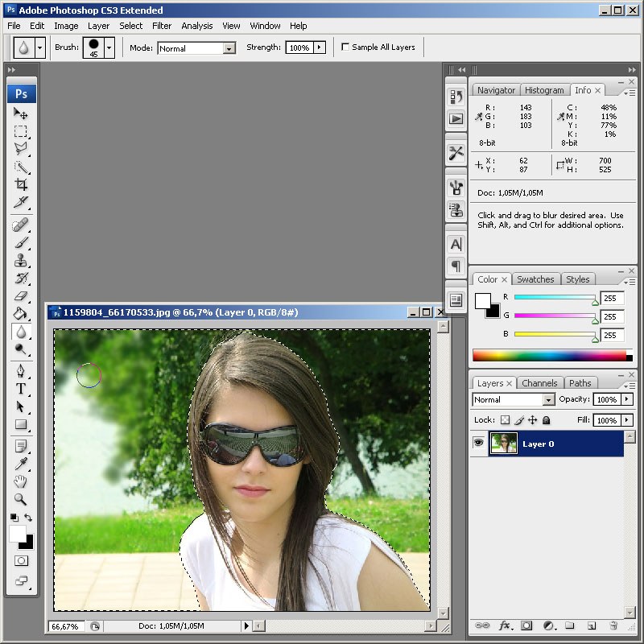644x644 pixels.
Task: Open the Info panel options menu
Action: [630, 93]
